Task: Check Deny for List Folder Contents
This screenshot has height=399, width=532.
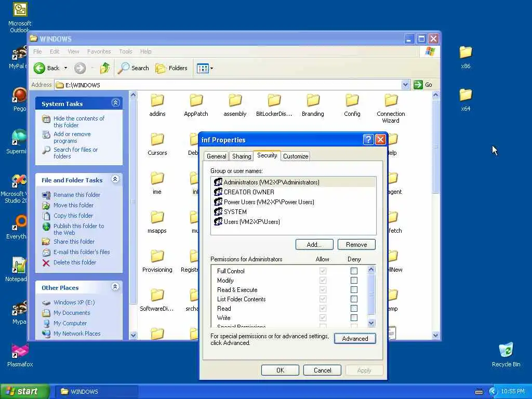Action: pyautogui.click(x=354, y=299)
